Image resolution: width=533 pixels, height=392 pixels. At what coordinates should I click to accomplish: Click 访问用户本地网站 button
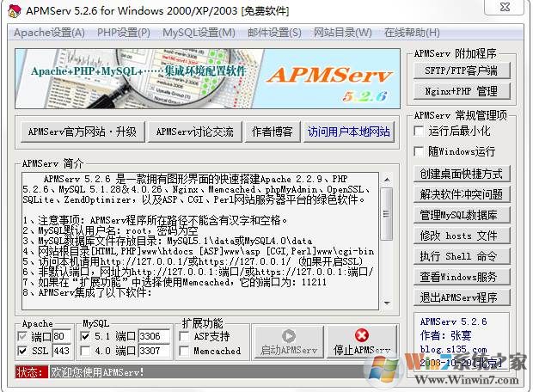[349, 132]
